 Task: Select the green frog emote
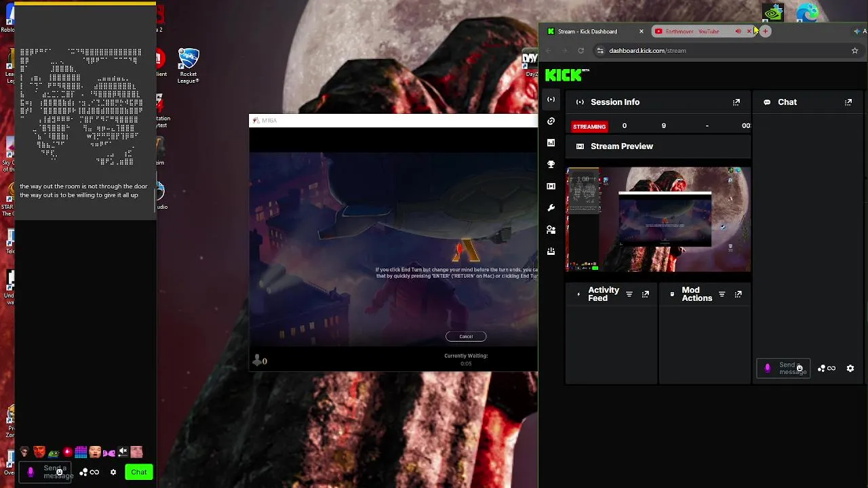point(54,452)
